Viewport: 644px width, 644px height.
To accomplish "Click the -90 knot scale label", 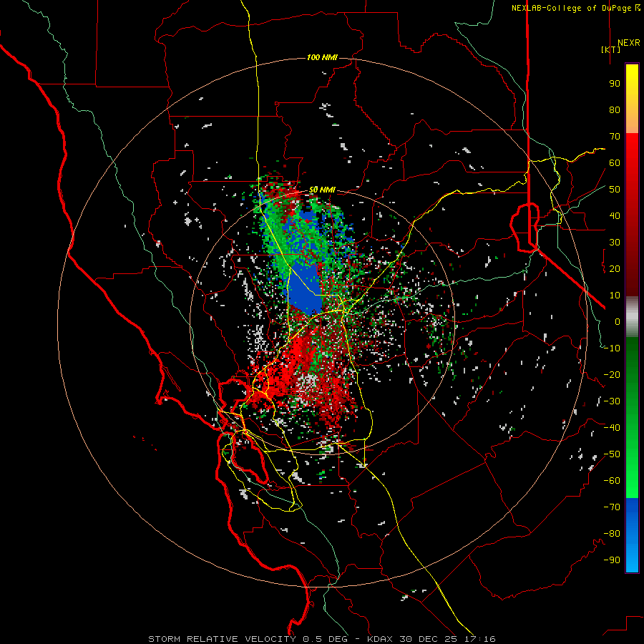I will [x=612, y=560].
